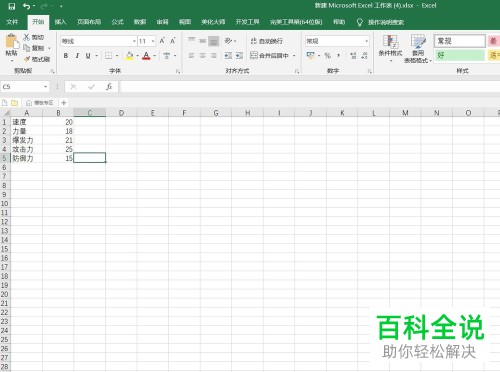Viewport: 500px width, 372px height.
Task: Switch to the 页面布局 tab
Action: [x=89, y=22]
